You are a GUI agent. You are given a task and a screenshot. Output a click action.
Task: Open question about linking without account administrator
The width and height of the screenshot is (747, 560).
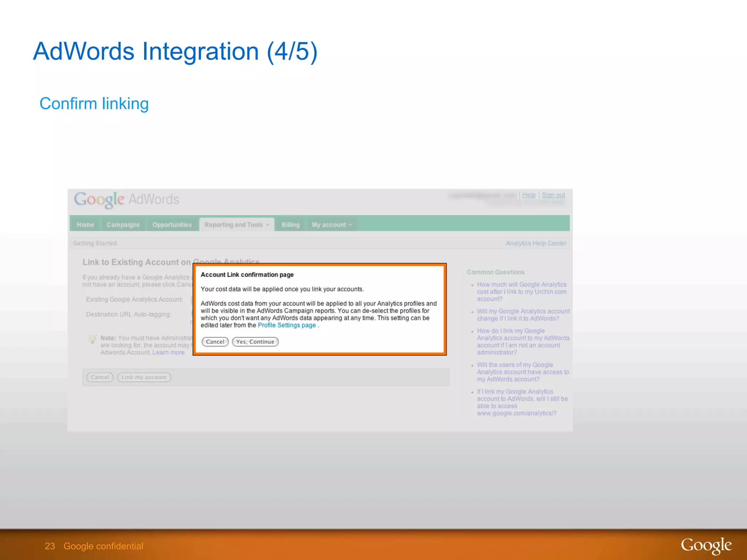coord(523,342)
